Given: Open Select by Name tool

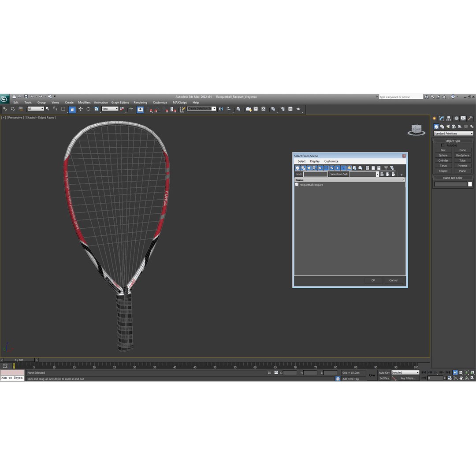Looking at the screenshot, I should [55, 109].
